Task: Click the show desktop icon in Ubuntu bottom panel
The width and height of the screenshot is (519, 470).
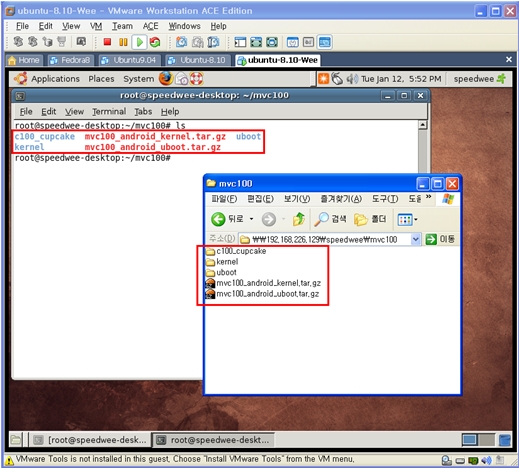Action: click(15, 440)
